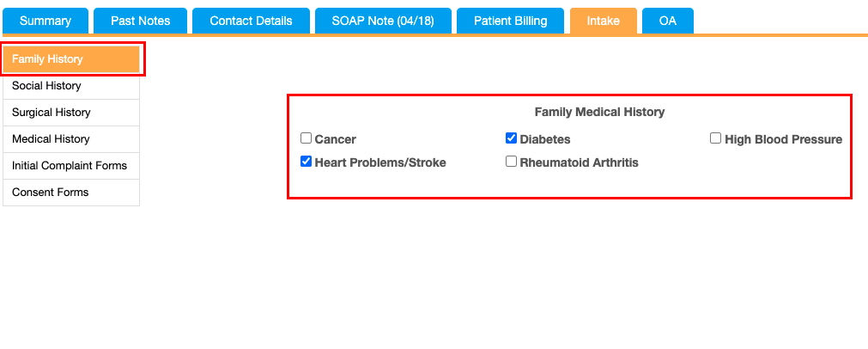868x349 pixels.
Task: Open the Summary tab
Action: click(46, 21)
